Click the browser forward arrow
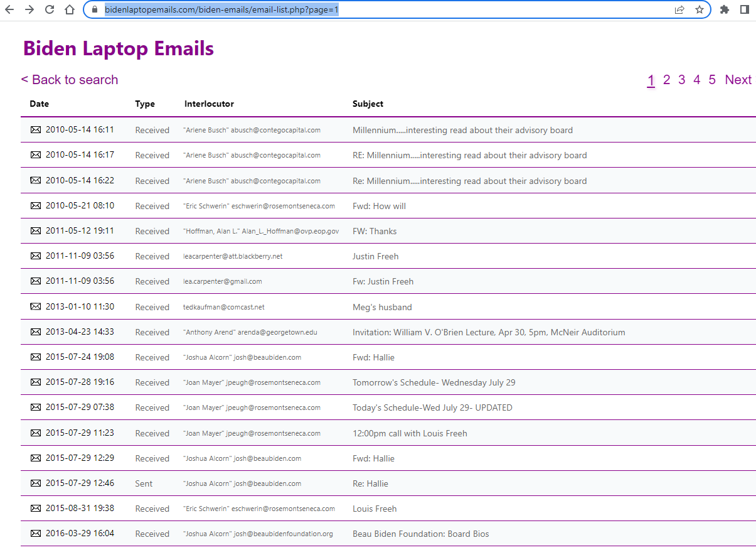 click(x=29, y=9)
